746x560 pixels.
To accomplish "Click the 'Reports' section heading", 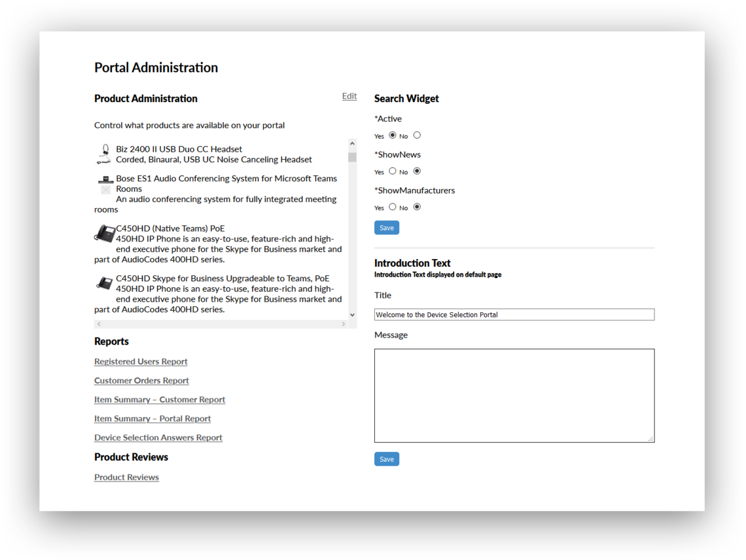I will point(111,341).
